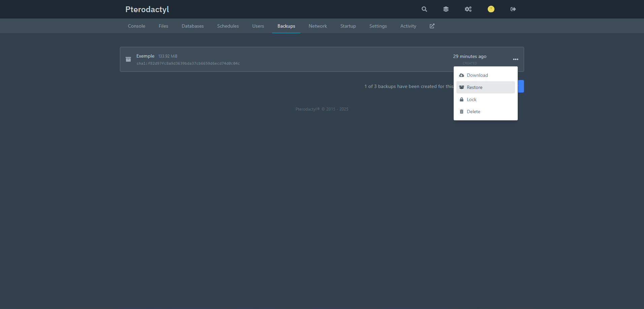Click the sha1 checksum text

[x=188, y=63]
